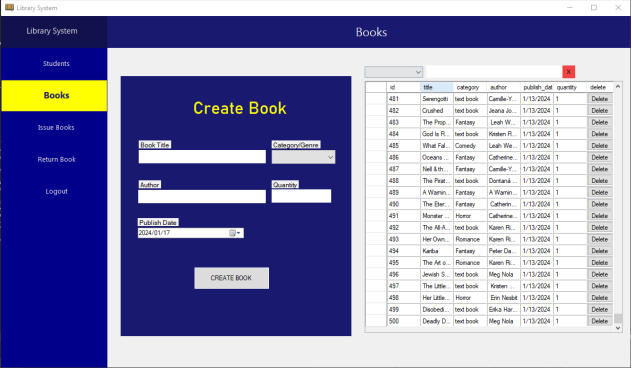Click the row header of row 483
Viewport: 632px width, 370px height.
click(376, 122)
